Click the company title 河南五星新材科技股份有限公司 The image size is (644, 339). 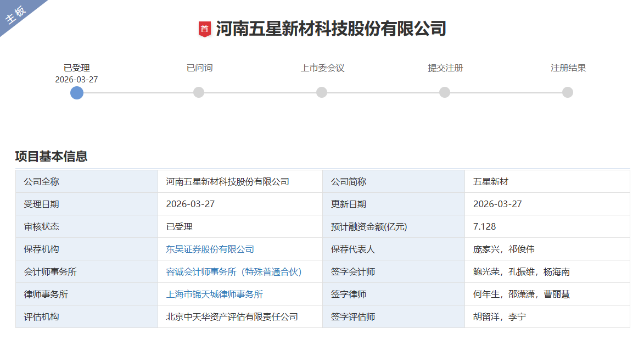point(331,29)
